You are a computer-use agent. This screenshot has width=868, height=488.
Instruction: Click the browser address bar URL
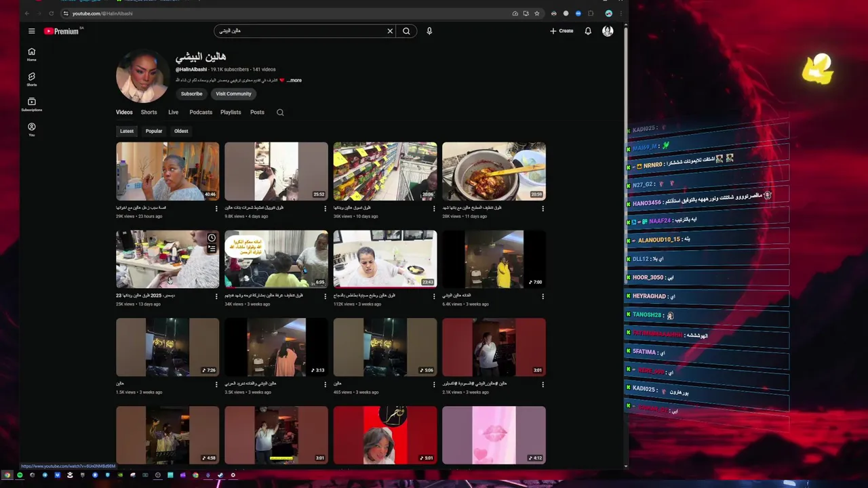[102, 14]
